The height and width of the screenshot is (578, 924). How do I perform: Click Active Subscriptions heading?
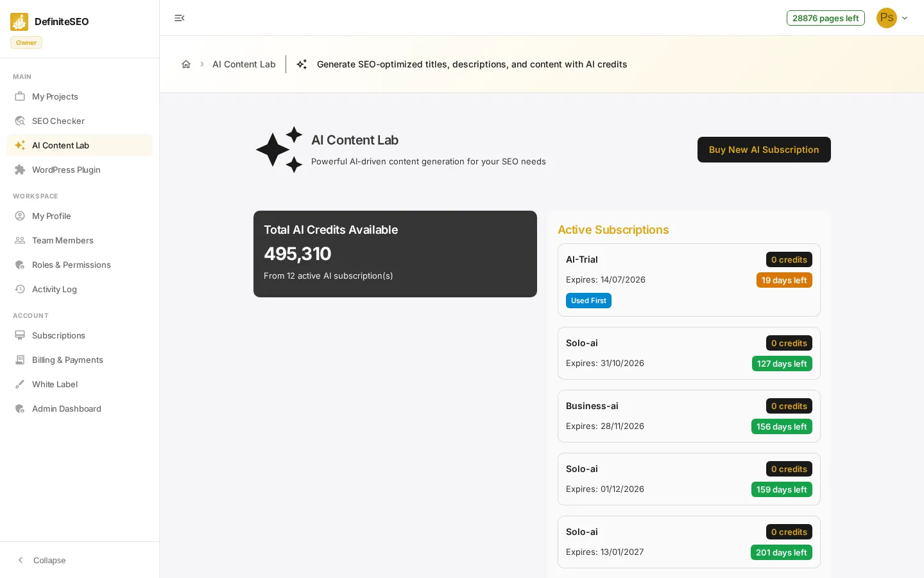tap(613, 230)
